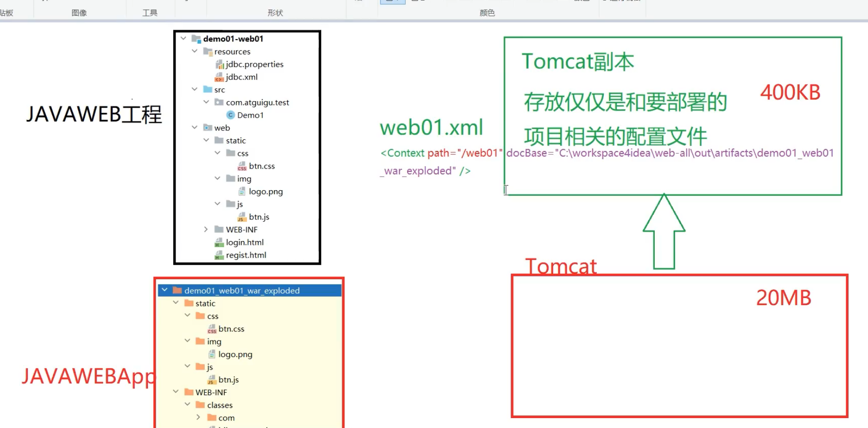Click the demo01_web01_war_exploded folder icon
This screenshot has width=868, height=428.
click(x=177, y=291)
